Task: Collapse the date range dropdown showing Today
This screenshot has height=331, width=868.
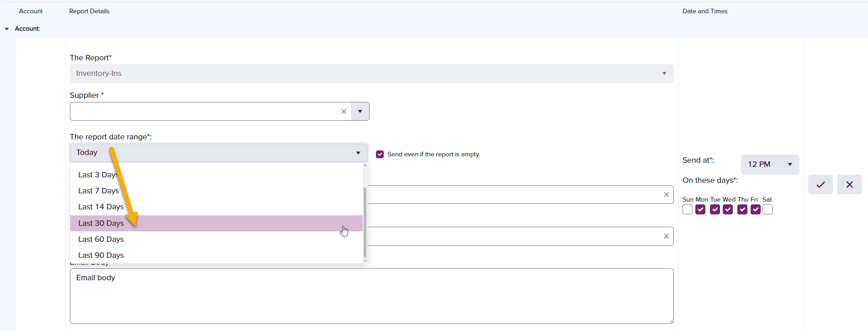Action: [x=218, y=153]
